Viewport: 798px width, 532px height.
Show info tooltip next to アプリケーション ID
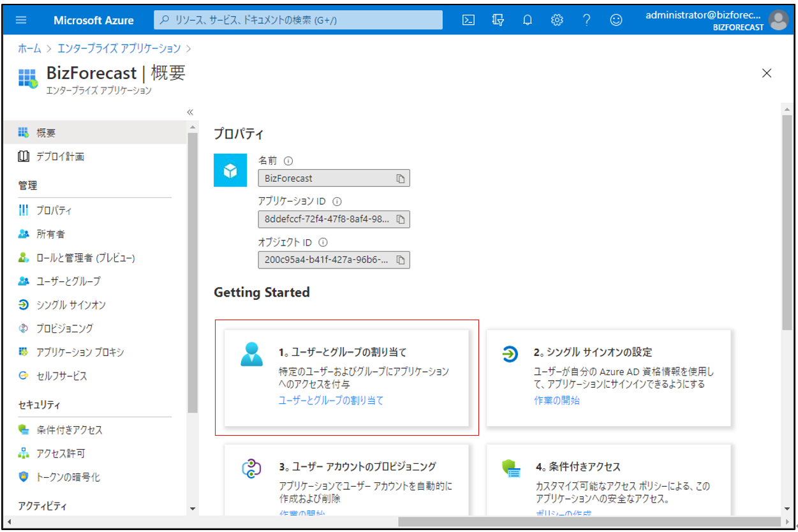(337, 202)
